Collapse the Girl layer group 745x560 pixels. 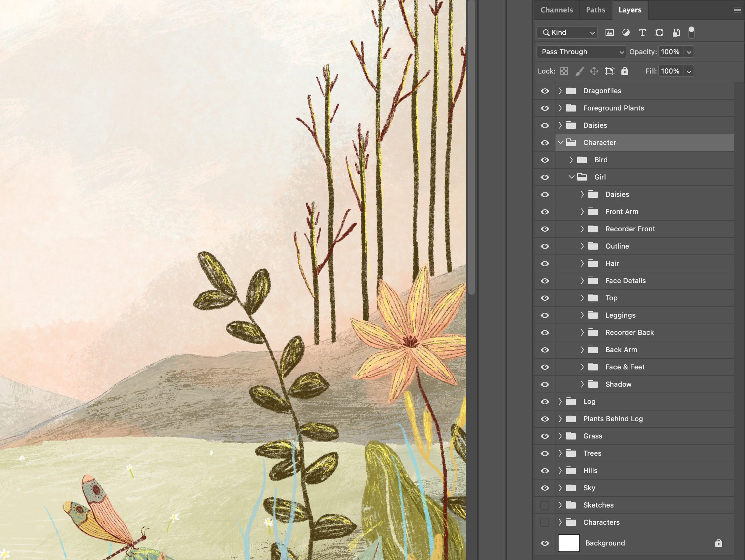click(571, 177)
